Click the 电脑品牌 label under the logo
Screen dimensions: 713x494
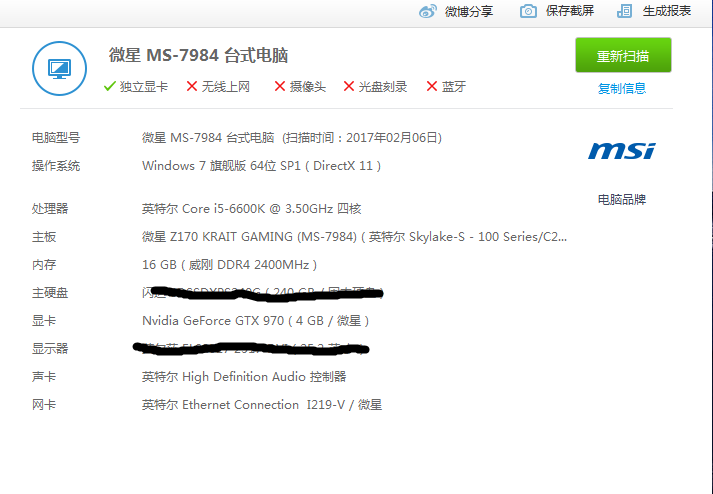point(622,199)
